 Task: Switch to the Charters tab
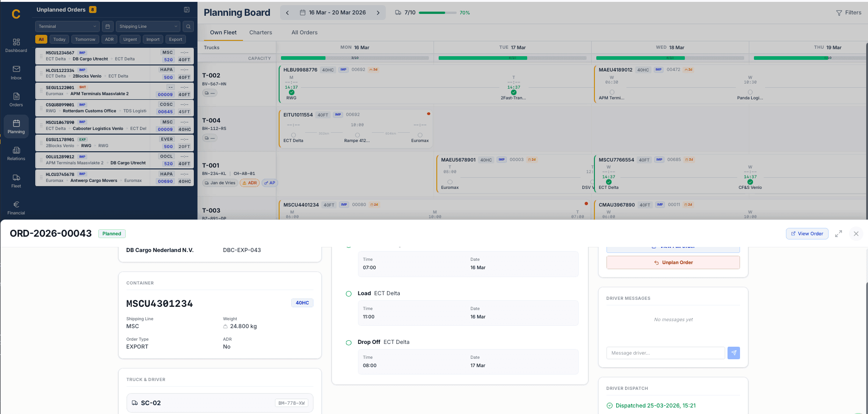pos(261,32)
